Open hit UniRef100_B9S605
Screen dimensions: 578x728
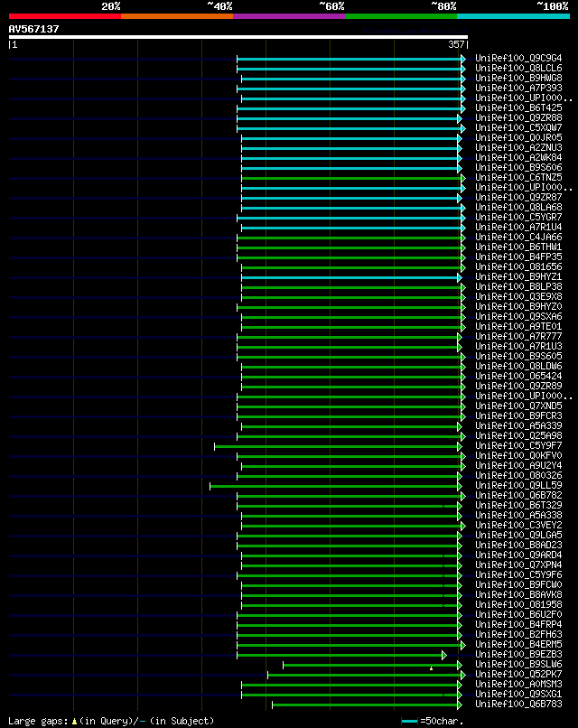click(x=518, y=356)
